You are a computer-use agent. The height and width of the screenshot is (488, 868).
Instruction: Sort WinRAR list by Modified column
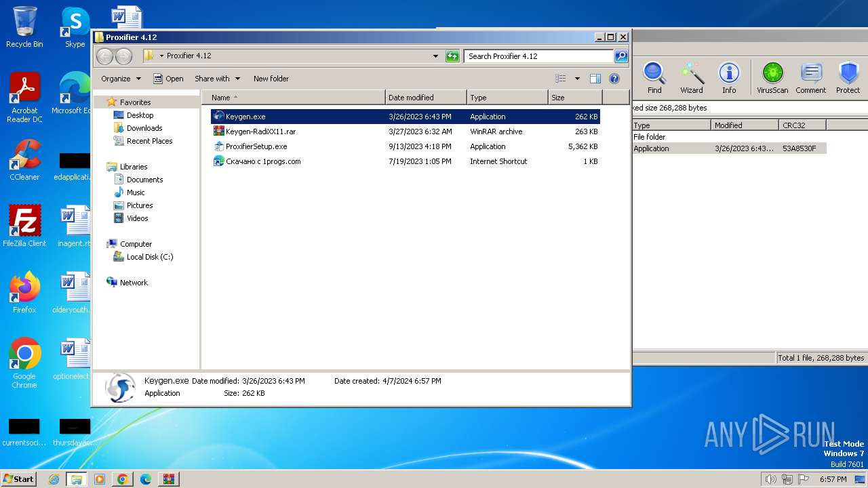coord(745,125)
